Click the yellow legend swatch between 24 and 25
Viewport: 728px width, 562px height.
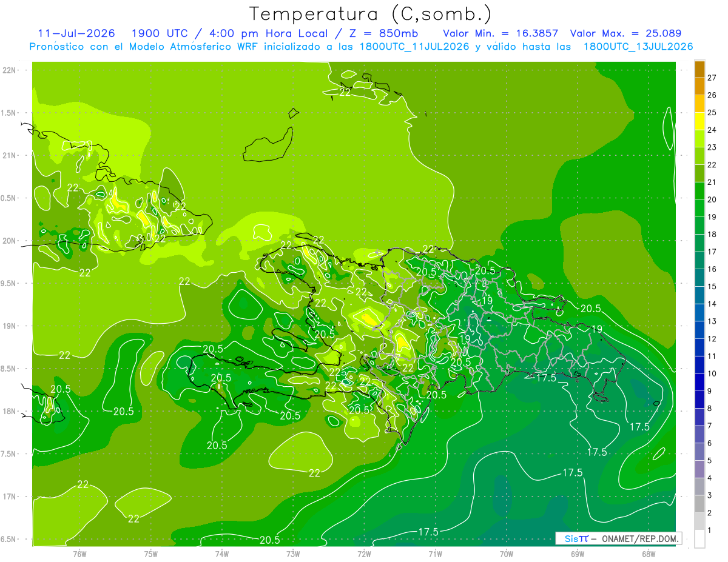(699, 121)
